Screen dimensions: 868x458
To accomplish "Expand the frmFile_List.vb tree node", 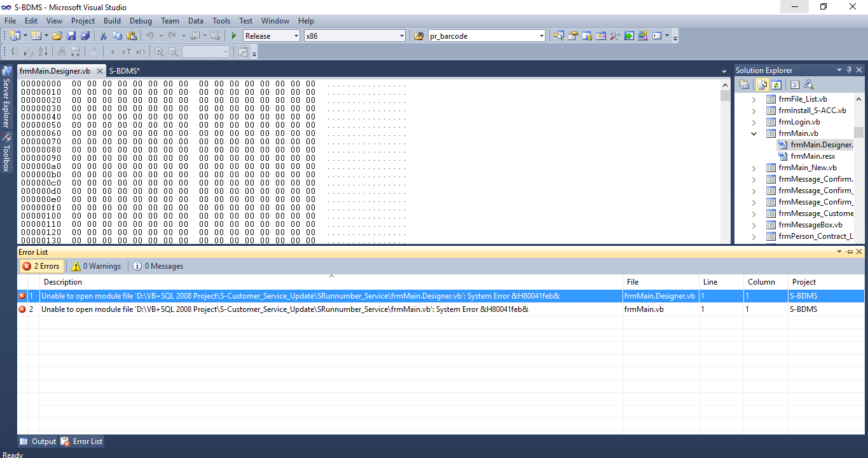I will click(x=754, y=99).
